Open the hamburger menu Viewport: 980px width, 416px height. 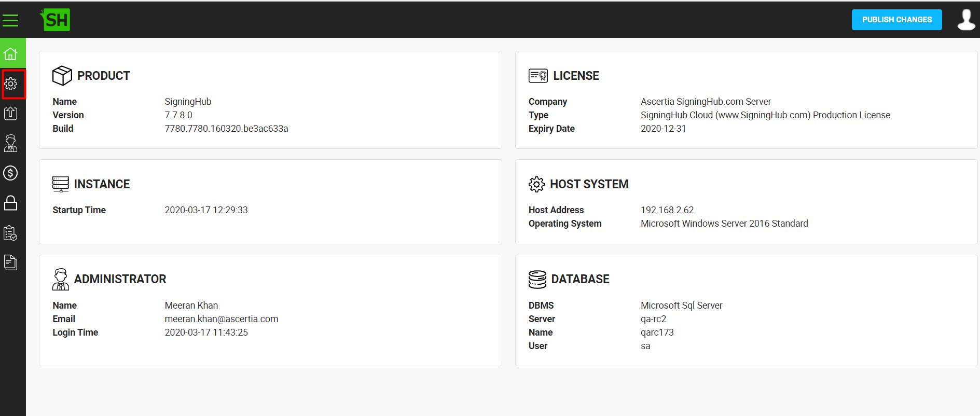(10, 20)
